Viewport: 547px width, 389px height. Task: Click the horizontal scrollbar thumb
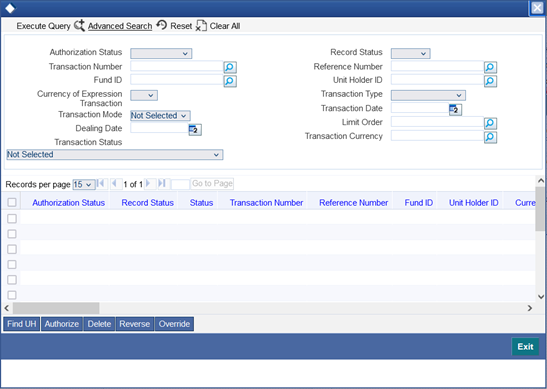56,308
